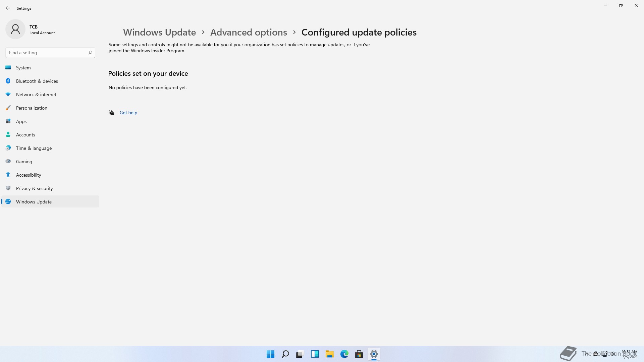
Task: Click the Get help link
Action: (128, 113)
